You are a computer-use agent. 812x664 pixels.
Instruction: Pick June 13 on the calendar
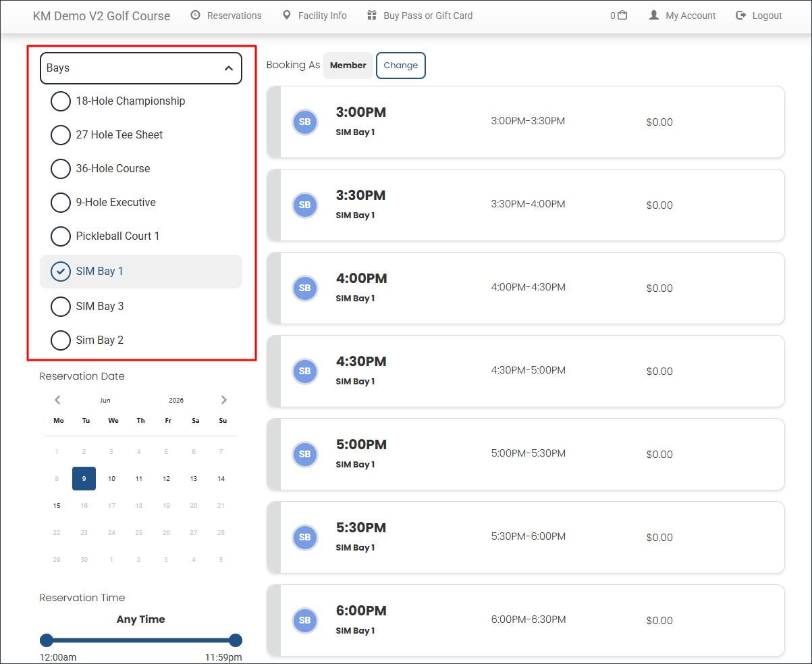tap(193, 478)
